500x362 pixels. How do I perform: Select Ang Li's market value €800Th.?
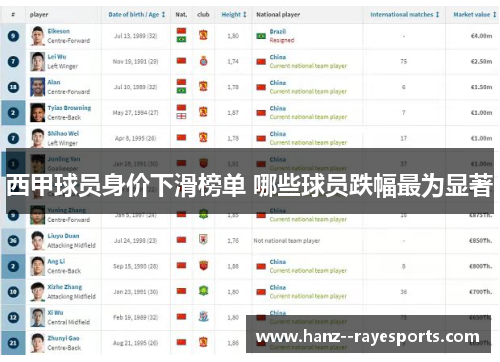[481, 266]
